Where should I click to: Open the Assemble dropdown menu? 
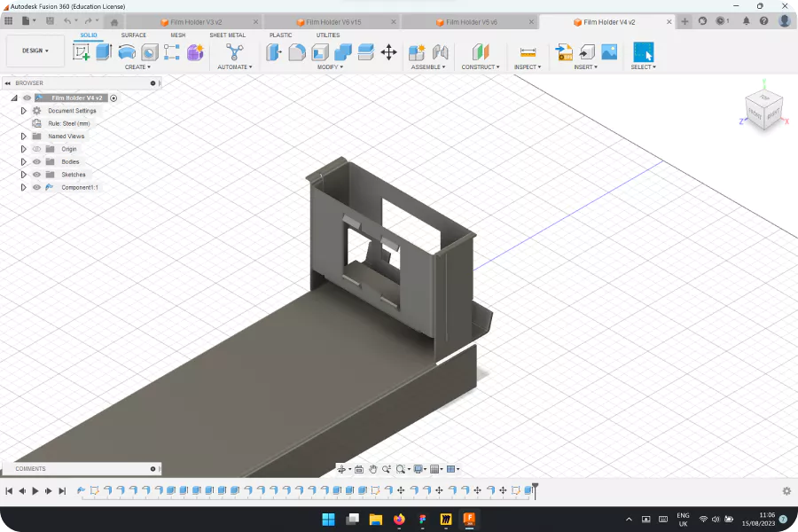tap(428, 67)
